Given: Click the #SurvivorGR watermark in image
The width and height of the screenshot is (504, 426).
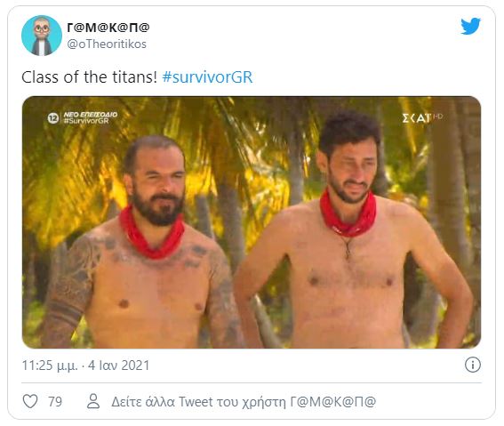Looking at the screenshot, I should (86, 121).
